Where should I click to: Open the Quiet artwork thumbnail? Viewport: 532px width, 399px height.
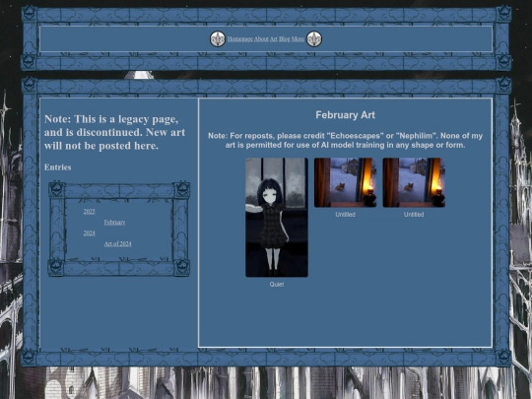tap(277, 217)
